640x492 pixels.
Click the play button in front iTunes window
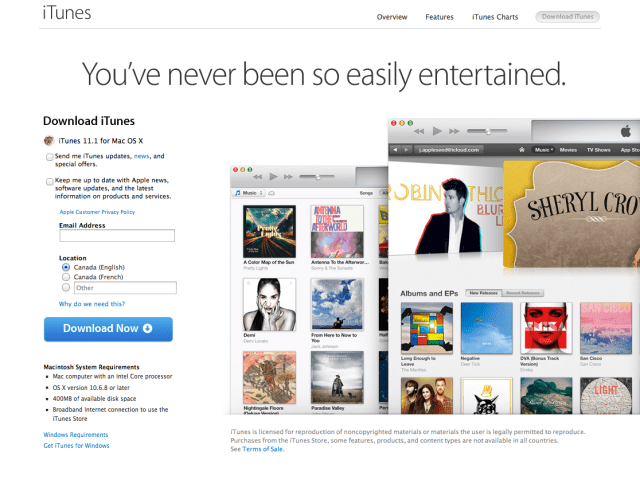point(437,131)
